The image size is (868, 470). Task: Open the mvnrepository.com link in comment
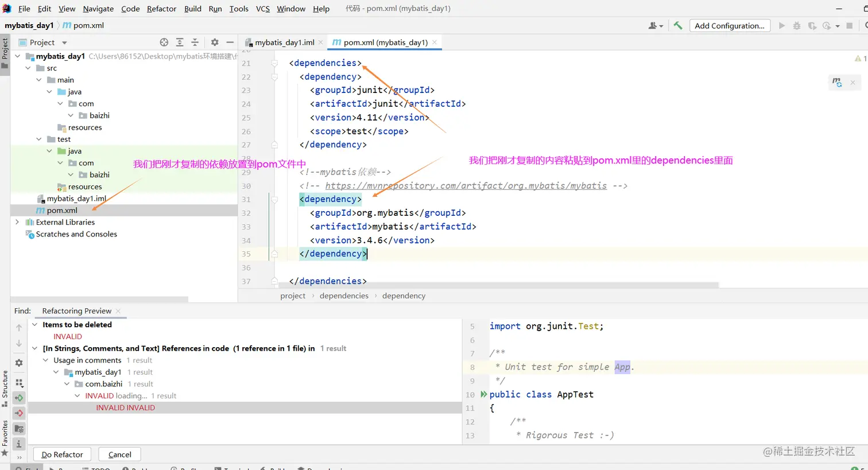(x=466, y=185)
